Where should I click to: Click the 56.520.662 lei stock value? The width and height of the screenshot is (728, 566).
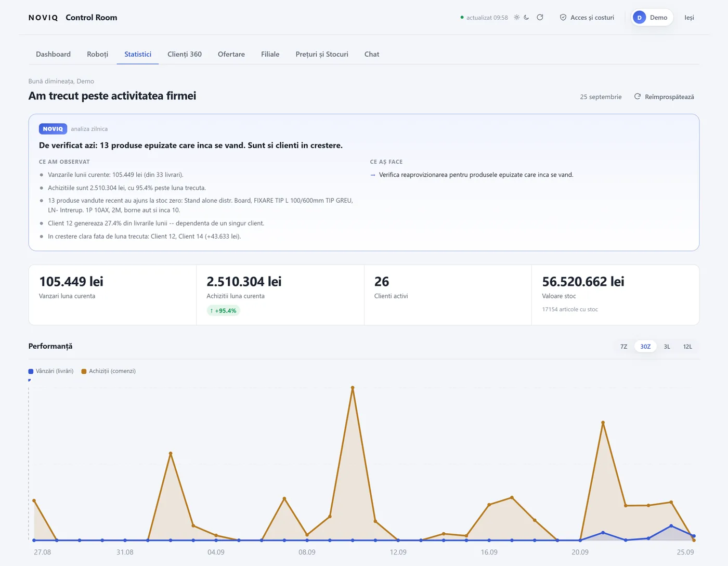pos(583,282)
